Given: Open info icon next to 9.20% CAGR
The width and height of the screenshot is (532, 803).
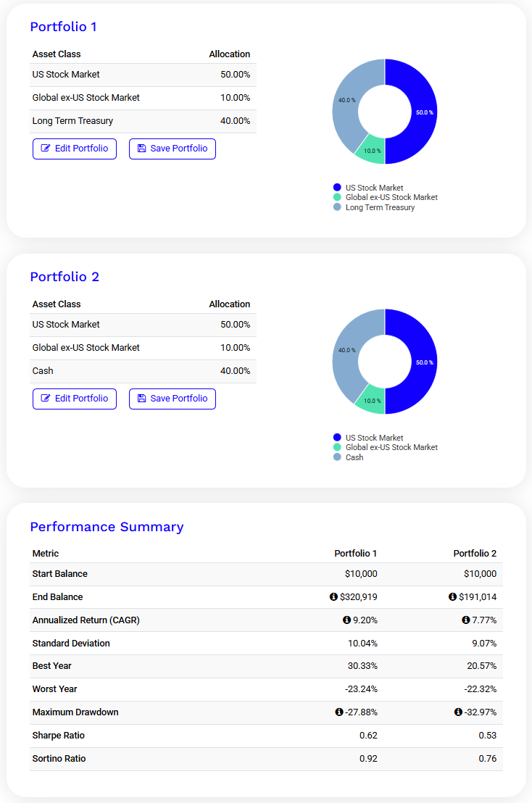Looking at the screenshot, I should click(x=346, y=620).
